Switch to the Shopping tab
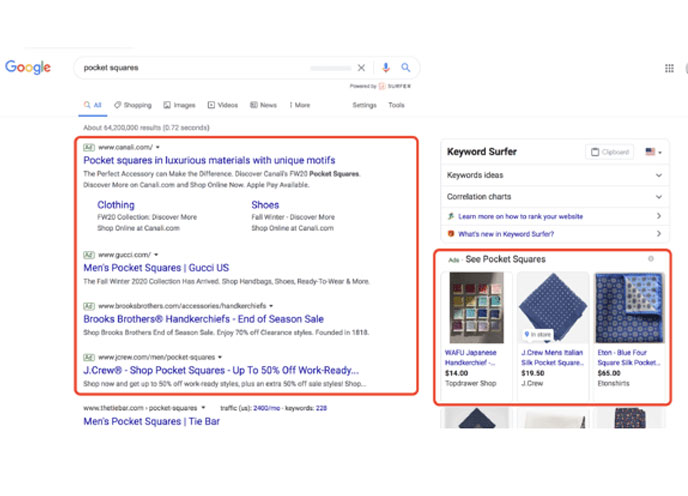This screenshot has width=688, height=496. point(133,105)
